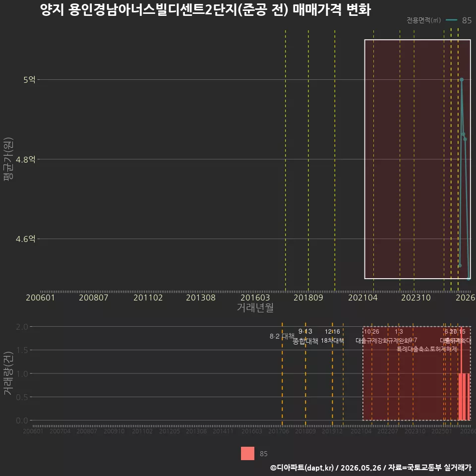Click 201102 on the volume chart axis
476x476 pixels.
tap(142, 431)
